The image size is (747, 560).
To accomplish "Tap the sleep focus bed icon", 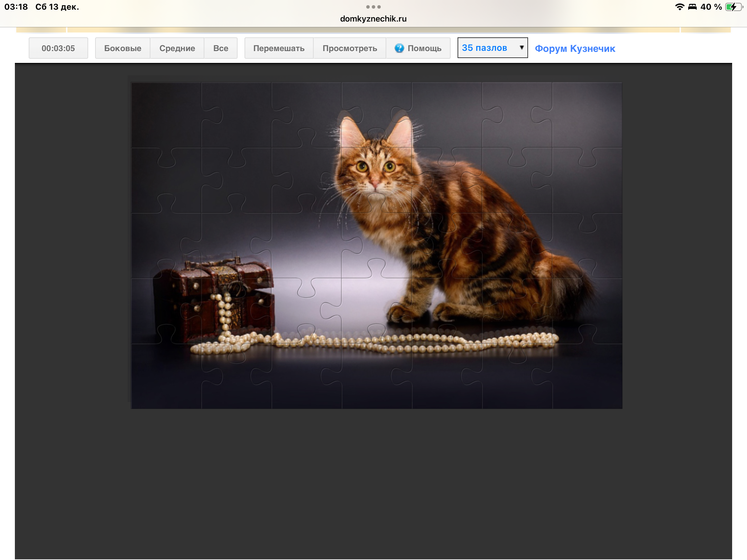I will click(x=692, y=7).
